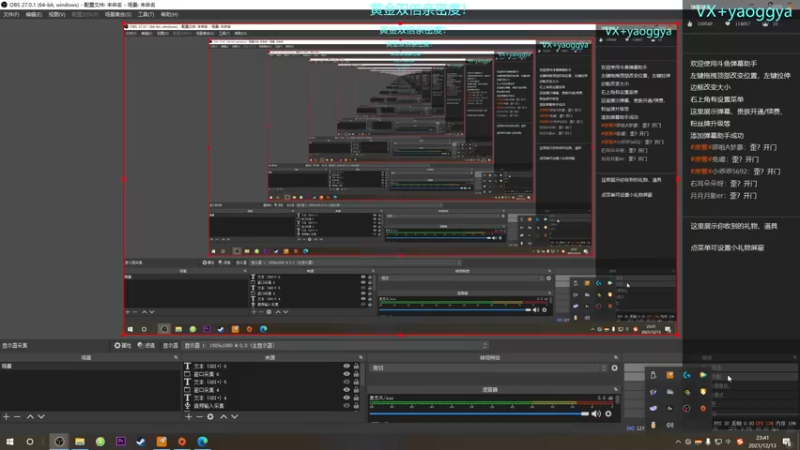Screen dimensions: 800x450
Task: Open the 淡出 scene transition dropdown
Action: tap(489, 368)
